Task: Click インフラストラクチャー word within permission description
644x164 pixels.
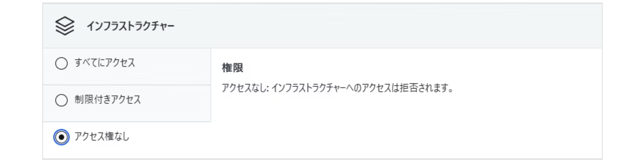Action: (x=309, y=88)
